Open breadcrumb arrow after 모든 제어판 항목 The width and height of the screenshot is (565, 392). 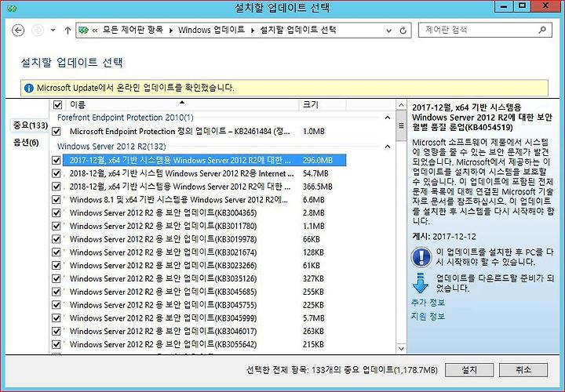(170, 31)
